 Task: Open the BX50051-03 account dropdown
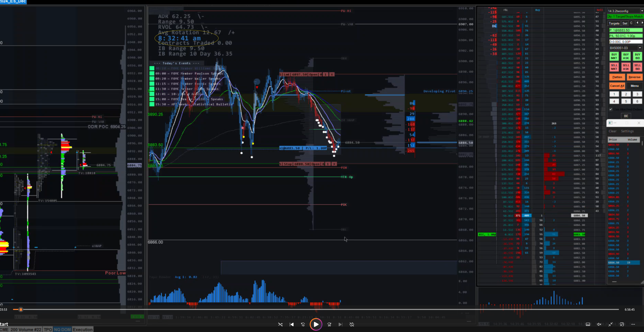pos(640,48)
